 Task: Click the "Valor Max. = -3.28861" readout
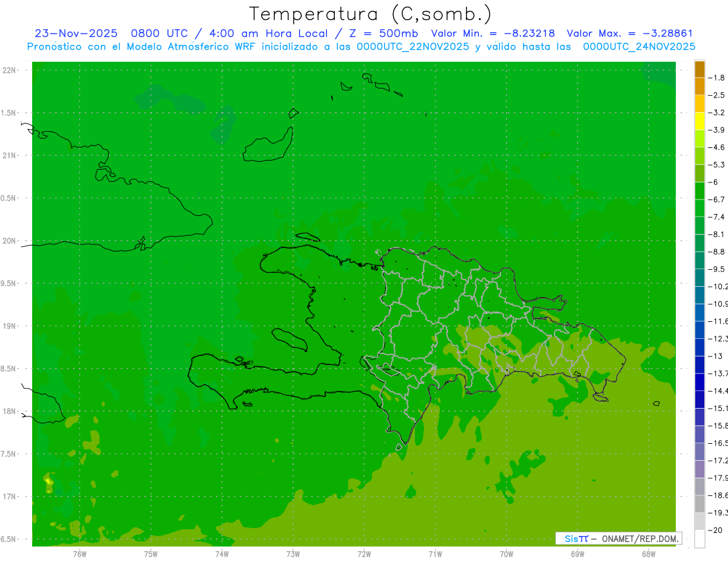(630, 33)
